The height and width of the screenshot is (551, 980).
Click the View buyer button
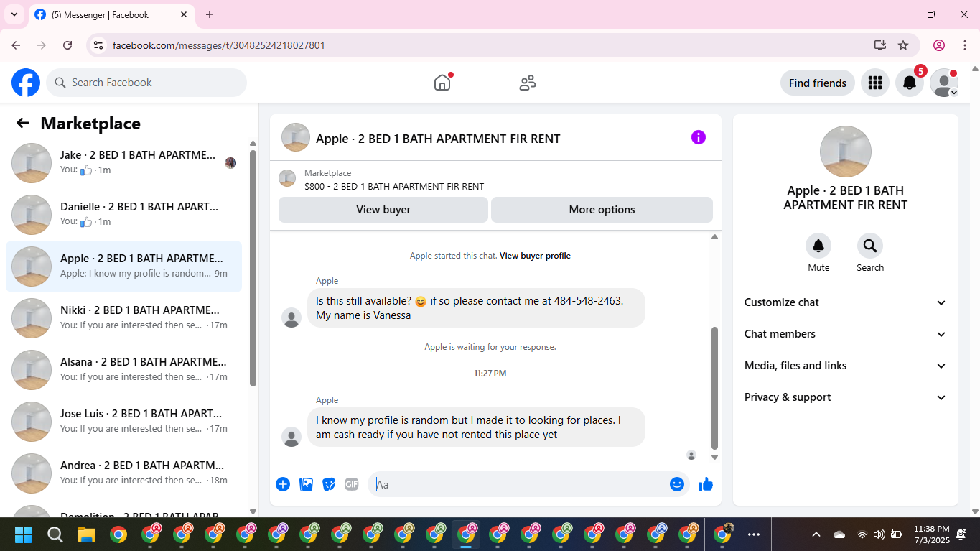pyautogui.click(x=383, y=210)
